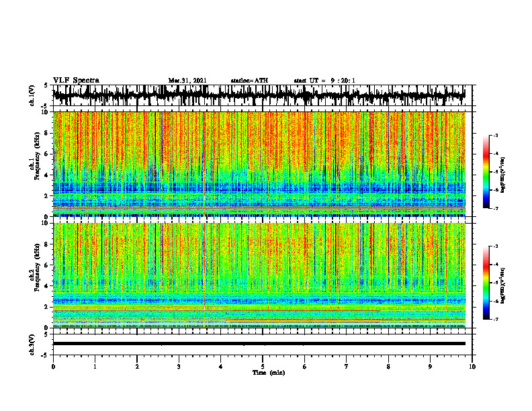The width and height of the screenshot is (532, 411).
Task: Select the "start UT = 9 :20: 1" text
Action: [x=324, y=81]
